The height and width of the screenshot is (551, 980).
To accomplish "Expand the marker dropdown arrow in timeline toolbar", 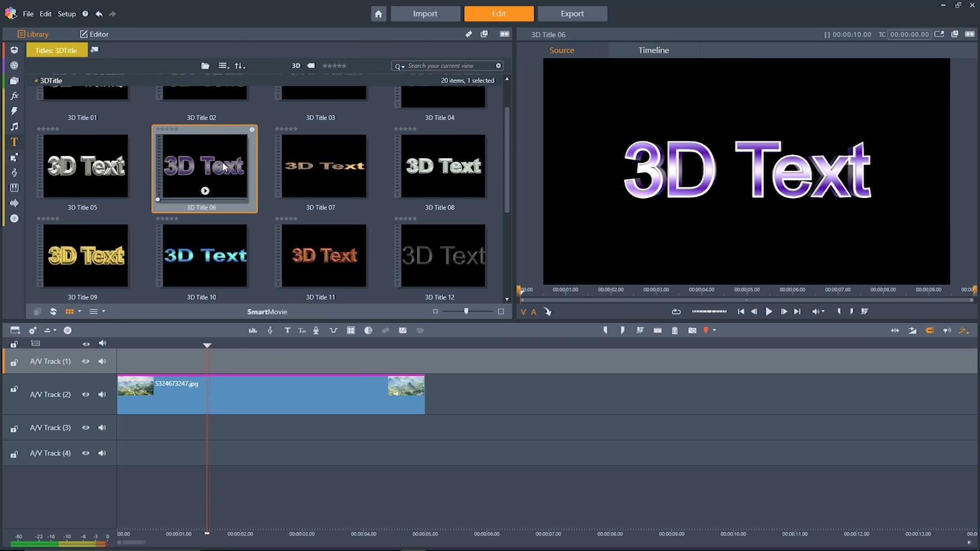I will 714,331.
